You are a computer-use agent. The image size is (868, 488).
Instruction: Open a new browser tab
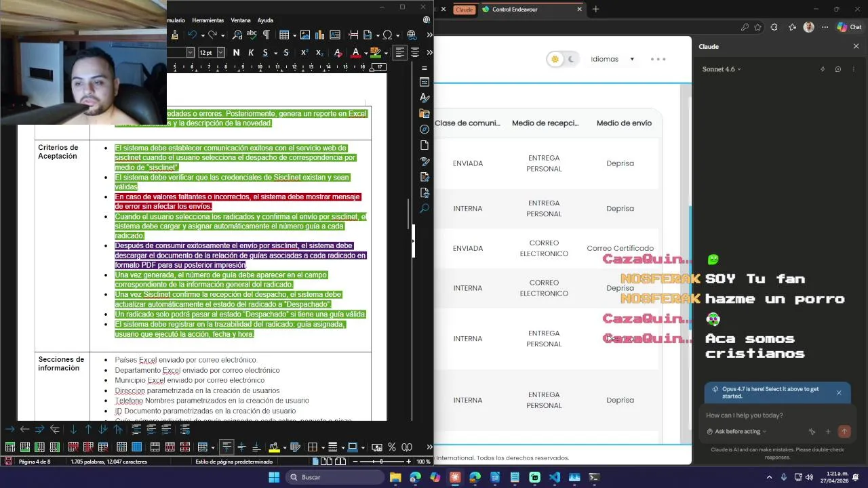pos(596,9)
